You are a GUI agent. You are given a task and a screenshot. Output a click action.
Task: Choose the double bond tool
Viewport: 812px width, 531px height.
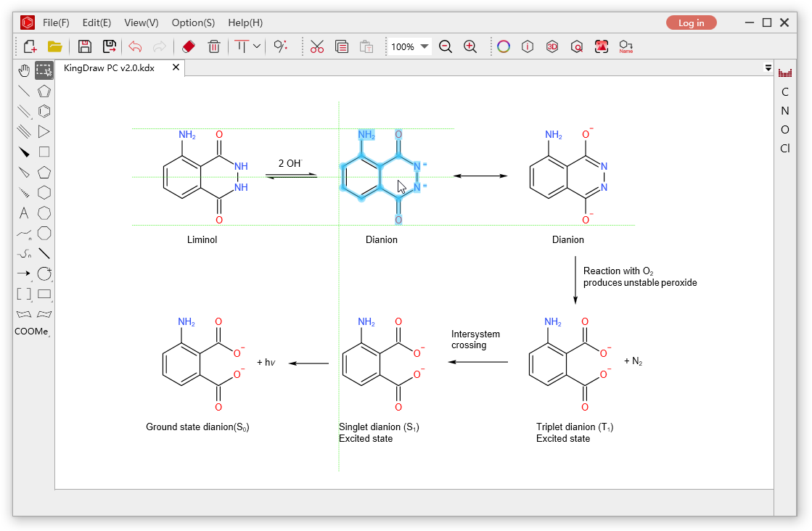[x=24, y=111]
